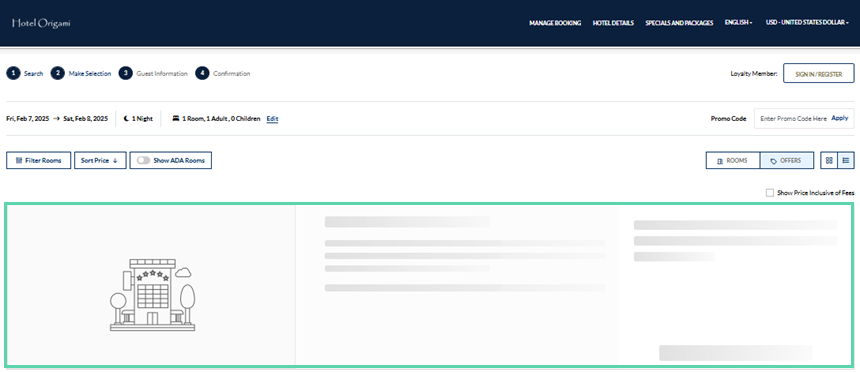Click the Hotel Origami logo

coord(41,23)
